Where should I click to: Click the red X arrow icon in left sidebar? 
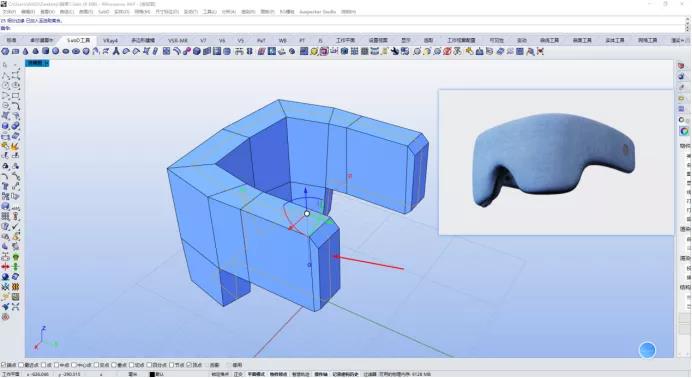tap(5, 267)
